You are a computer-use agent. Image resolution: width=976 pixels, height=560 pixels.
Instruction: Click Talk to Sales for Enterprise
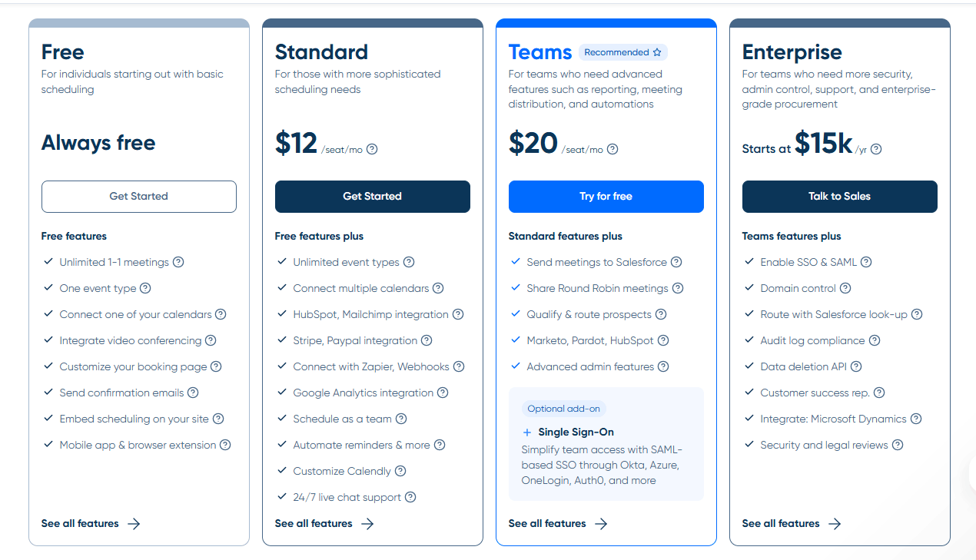pos(839,197)
